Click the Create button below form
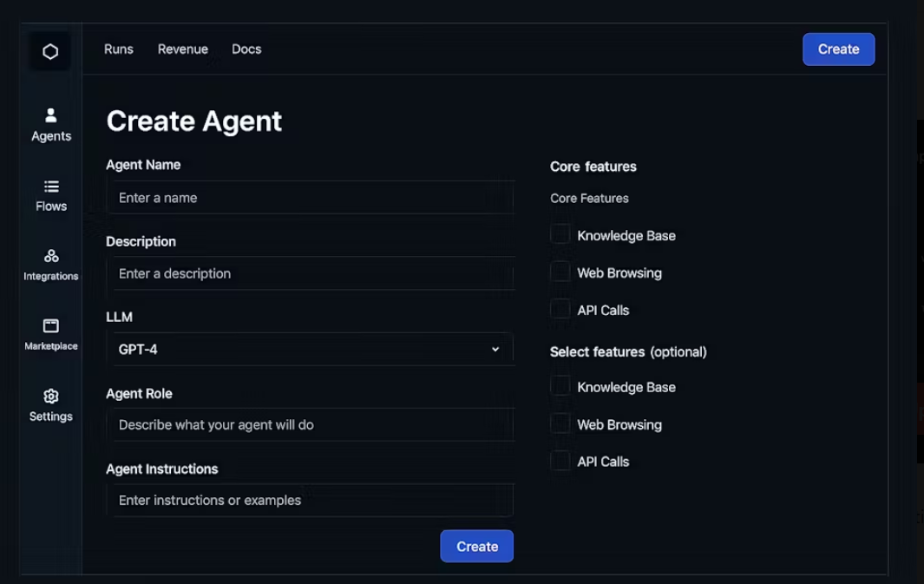Screen dimensions: 924x584 point(476,547)
